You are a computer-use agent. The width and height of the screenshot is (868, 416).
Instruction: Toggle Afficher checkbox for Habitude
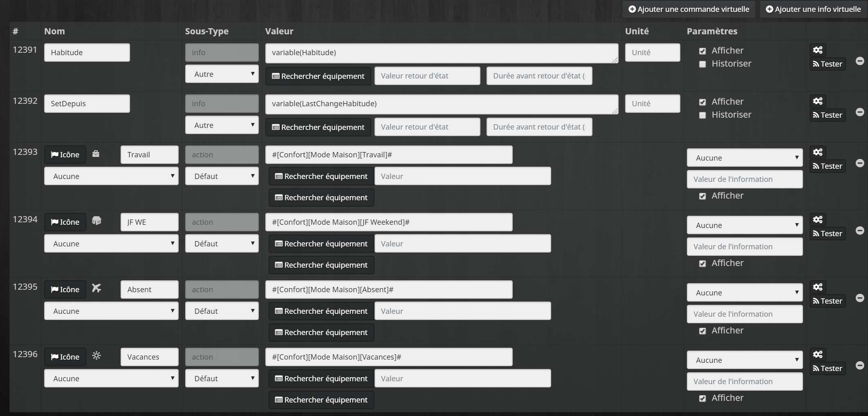702,51
